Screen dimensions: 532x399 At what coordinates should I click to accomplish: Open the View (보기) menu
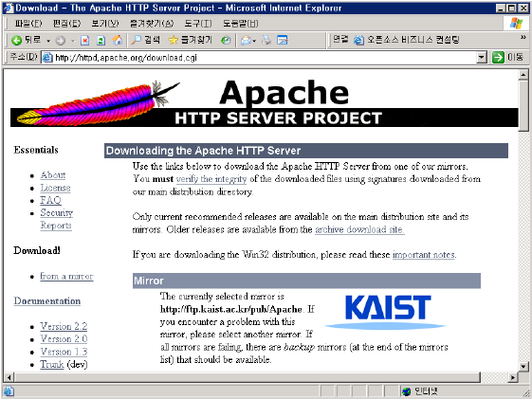(x=105, y=24)
